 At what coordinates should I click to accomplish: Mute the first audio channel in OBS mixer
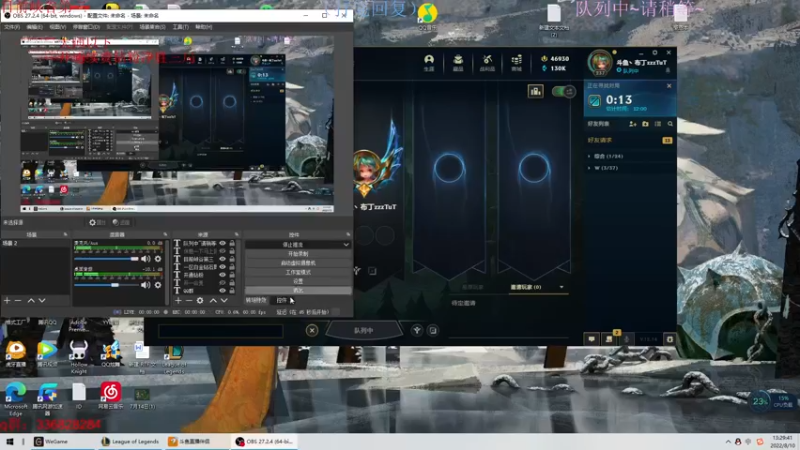pyautogui.click(x=145, y=259)
